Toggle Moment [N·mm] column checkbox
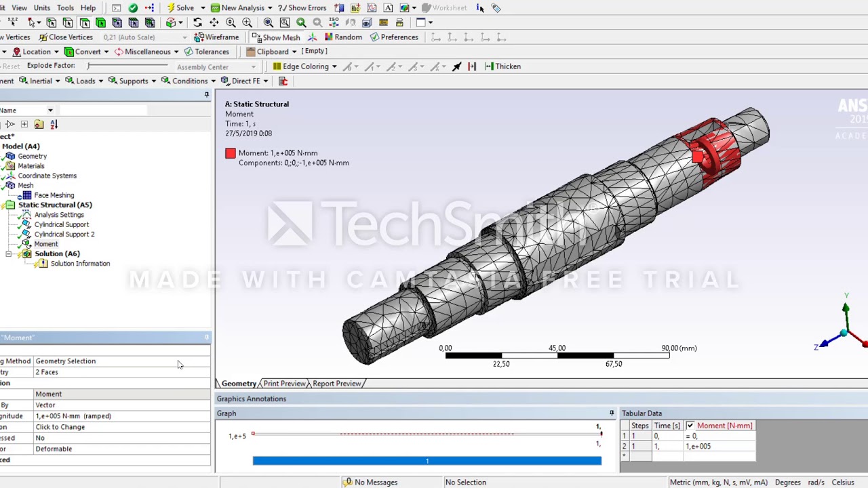 pyautogui.click(x=690, y=426)
